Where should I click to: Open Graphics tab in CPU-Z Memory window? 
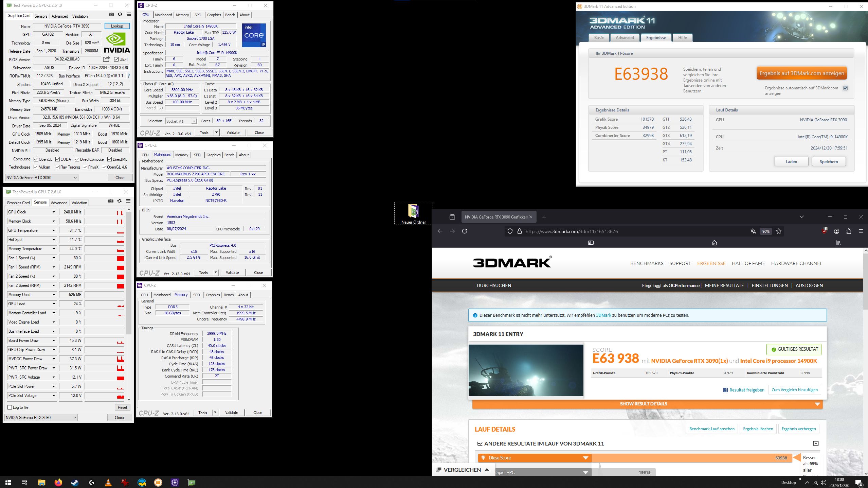(213, 295)
